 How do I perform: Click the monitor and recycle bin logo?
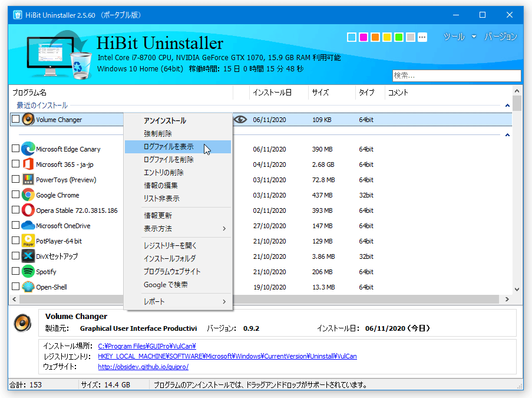pos(60,55)
